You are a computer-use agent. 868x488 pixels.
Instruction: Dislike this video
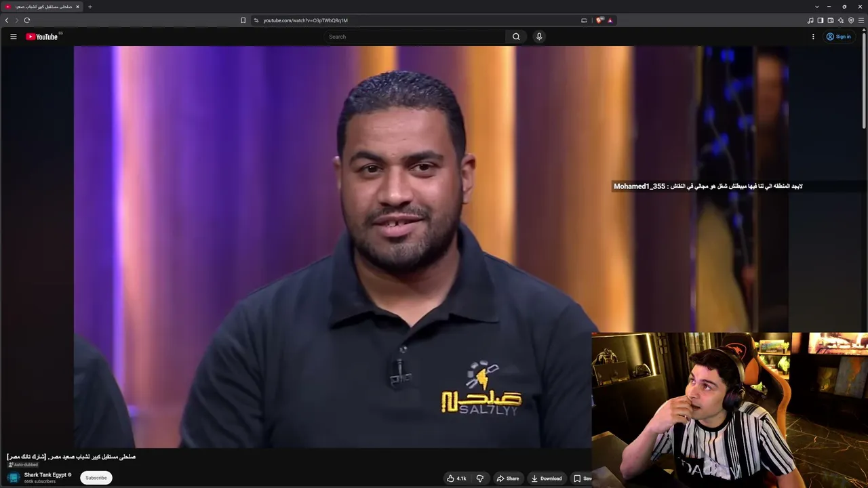(x=480, y=479)
